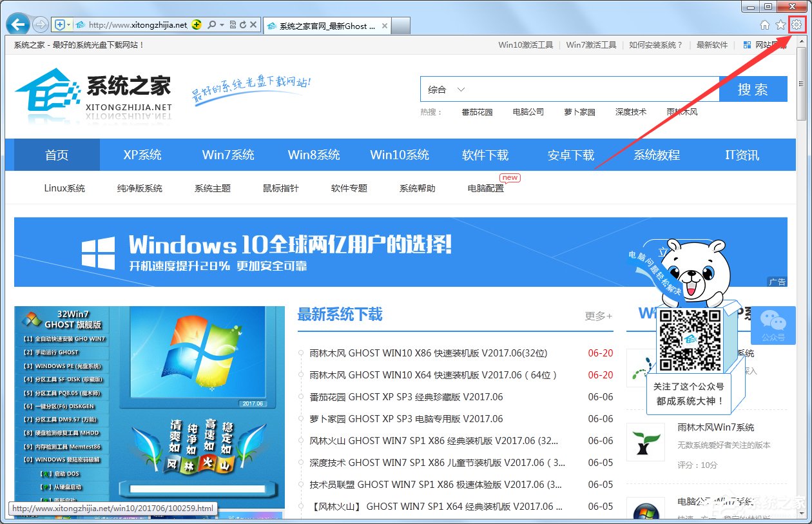
Task: Open the Tools gear menu
Action: (x=797, y=24)
